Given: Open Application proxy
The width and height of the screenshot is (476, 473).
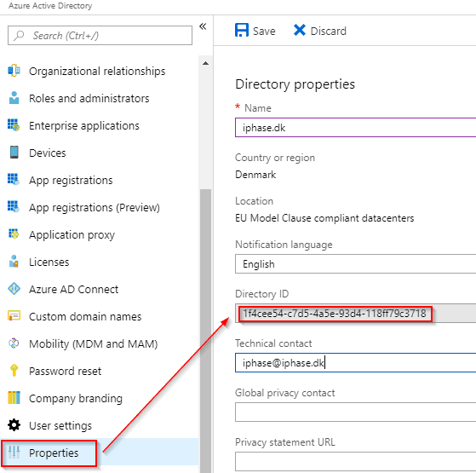Looking at the screenshot, I should coord(72,235).
